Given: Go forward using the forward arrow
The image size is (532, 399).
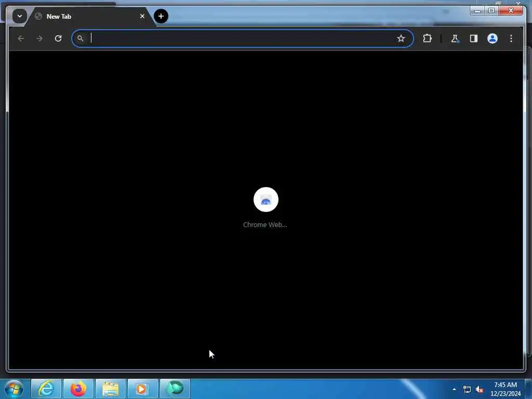Looking at the screenshot, I should 39,38.
